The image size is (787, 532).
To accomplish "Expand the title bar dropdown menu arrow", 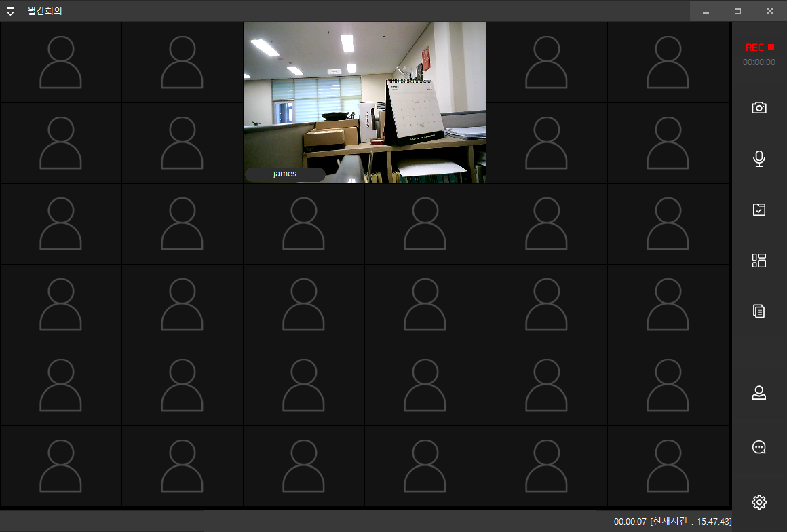I will point(10,11).
